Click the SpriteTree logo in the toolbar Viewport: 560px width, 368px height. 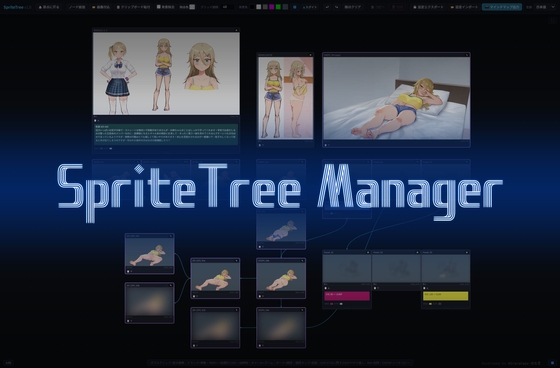14,7
